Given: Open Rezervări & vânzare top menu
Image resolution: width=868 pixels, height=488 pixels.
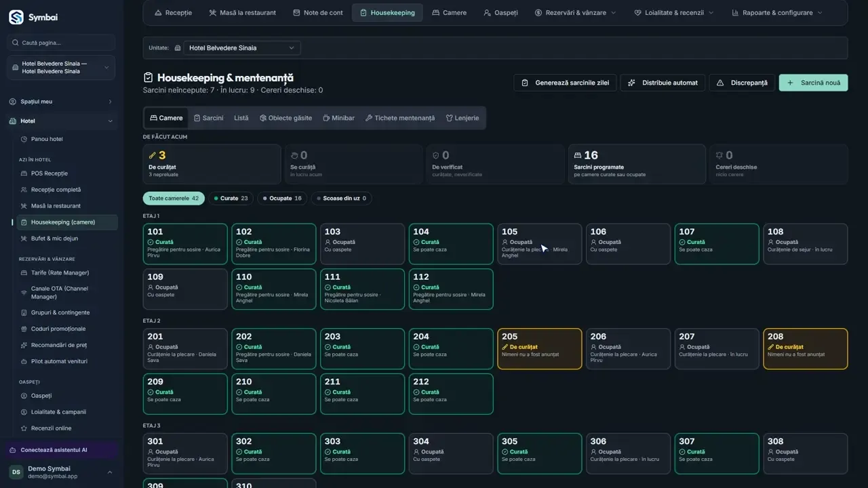Looking at the screenshot, I should 575,13.
